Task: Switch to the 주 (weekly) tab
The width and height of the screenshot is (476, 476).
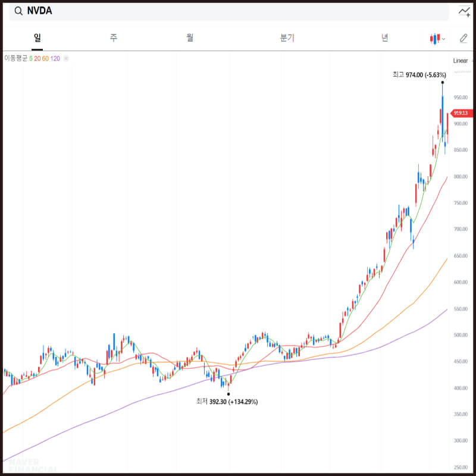Action: click(114, 37)
